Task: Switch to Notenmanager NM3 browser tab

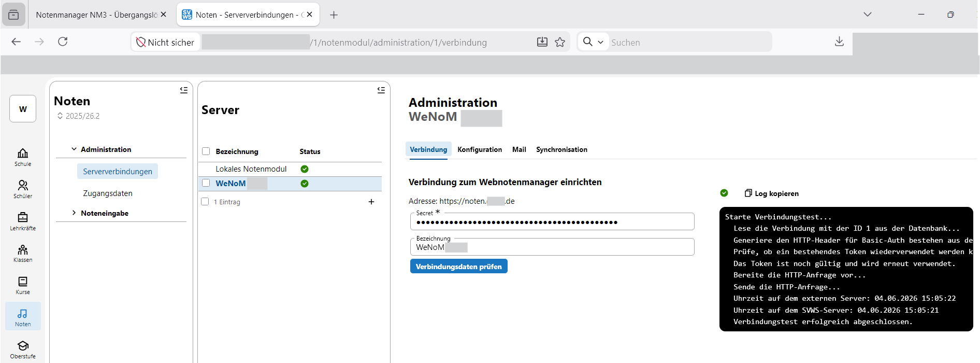Action: click(96, 15)
